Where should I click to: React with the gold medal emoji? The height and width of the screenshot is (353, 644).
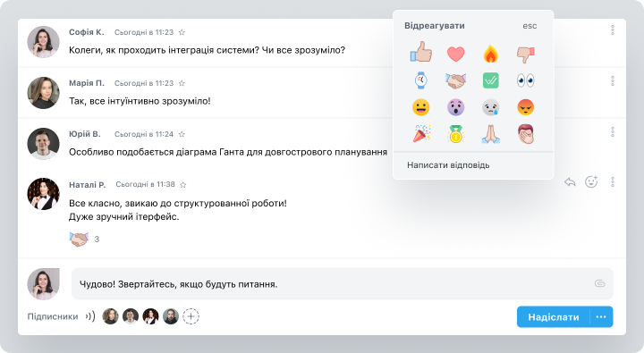(x=455, y=134)
